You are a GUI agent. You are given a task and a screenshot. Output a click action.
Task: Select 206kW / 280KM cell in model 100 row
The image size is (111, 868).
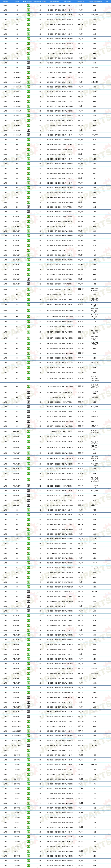[x=67, y=58]
